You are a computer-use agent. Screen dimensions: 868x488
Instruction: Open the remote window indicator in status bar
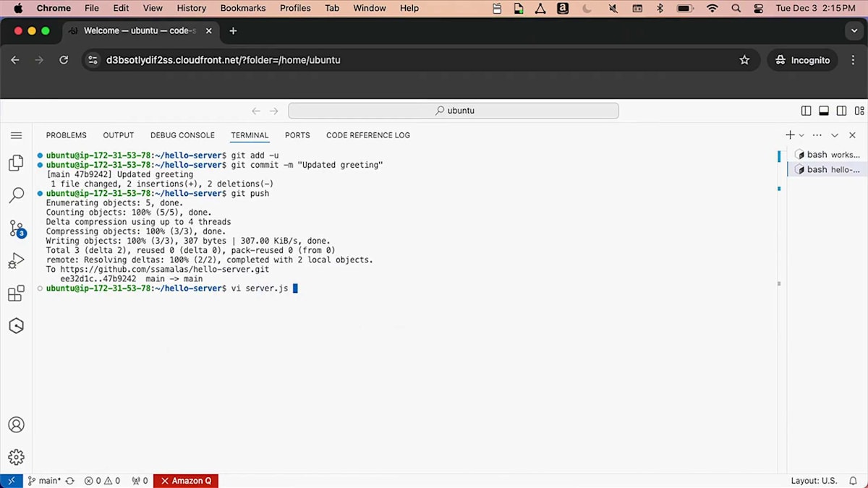[x=12, y=481]
